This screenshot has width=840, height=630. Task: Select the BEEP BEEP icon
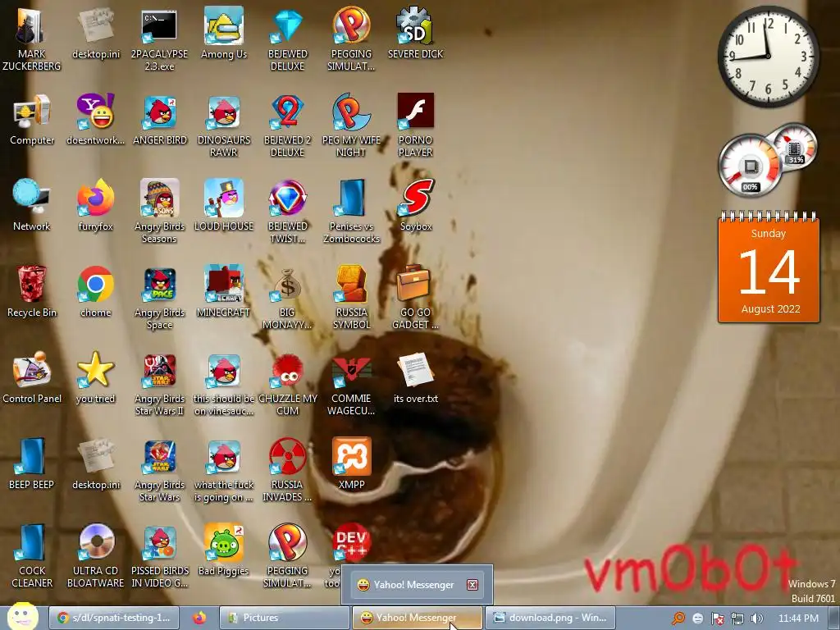[32, 465]
